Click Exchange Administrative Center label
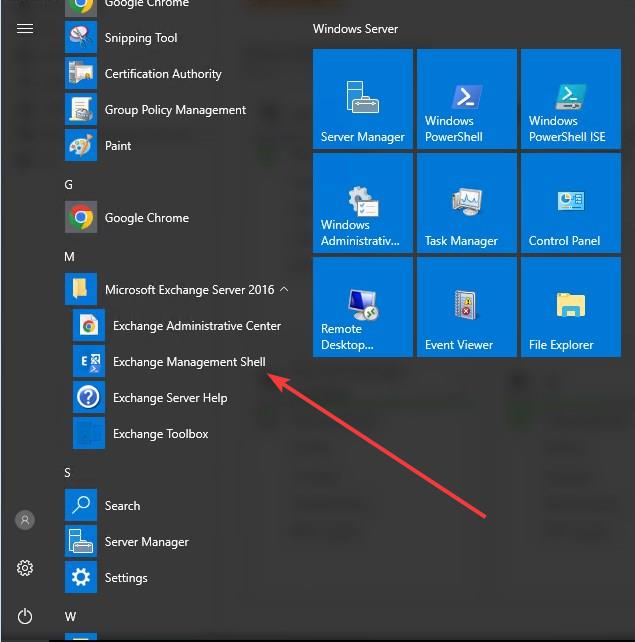This screenshot has height=642, width=635. pyautogui.click(x=197, y=326)
